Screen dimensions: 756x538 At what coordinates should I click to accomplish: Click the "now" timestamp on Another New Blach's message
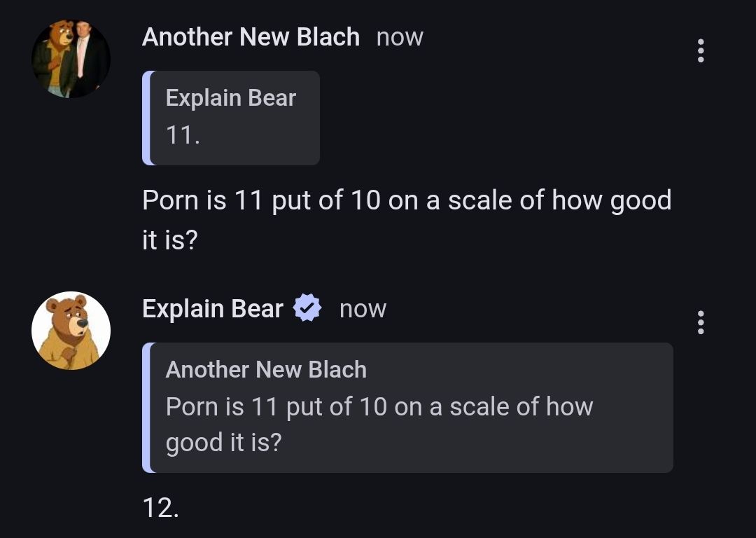click(400, 37)
